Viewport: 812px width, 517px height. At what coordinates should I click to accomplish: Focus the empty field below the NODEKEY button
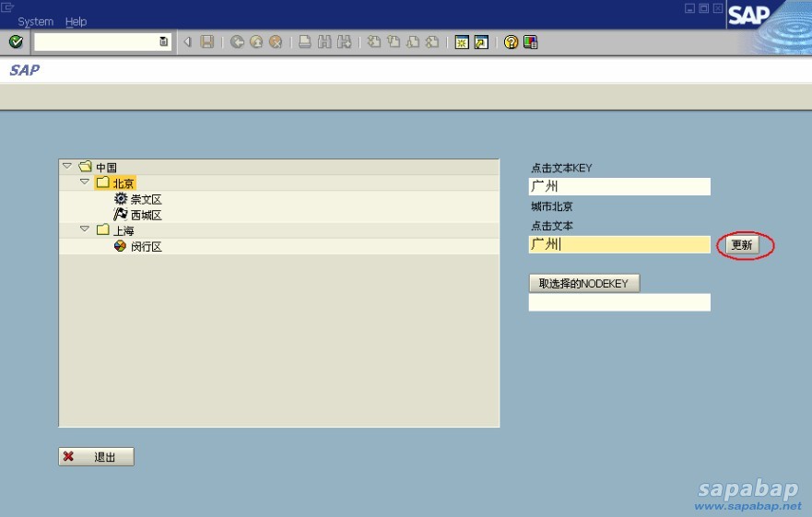pos(619,302)
